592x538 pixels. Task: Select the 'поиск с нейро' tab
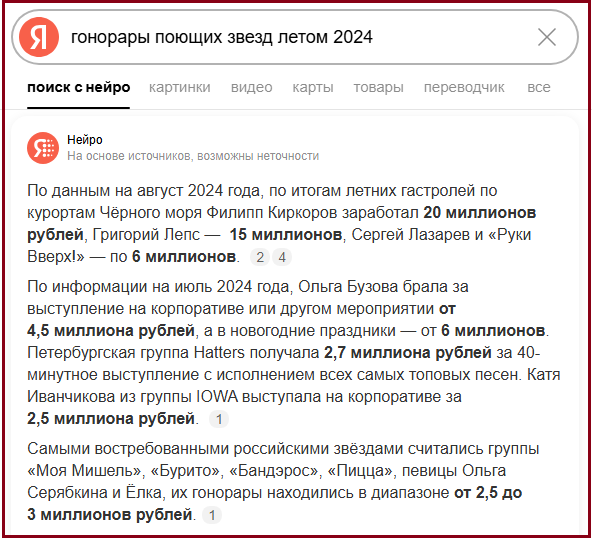(79, 87)
